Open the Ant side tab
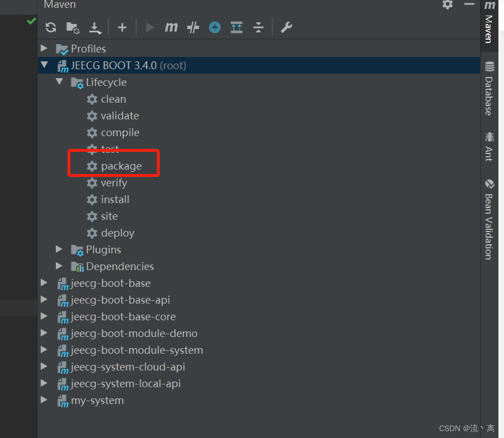The image size is (504, 438). click(x=489, y=146)
